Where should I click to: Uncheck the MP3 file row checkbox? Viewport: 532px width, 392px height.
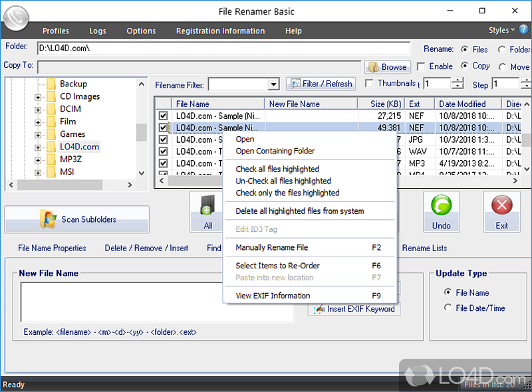[163, 163]
